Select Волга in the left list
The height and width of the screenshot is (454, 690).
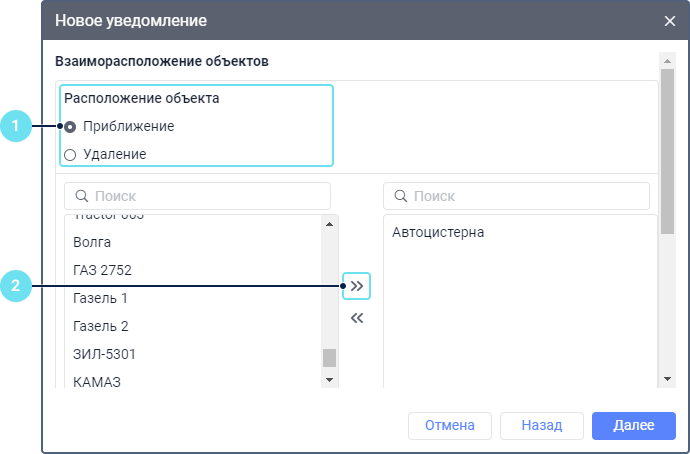(x=92, y=242)
